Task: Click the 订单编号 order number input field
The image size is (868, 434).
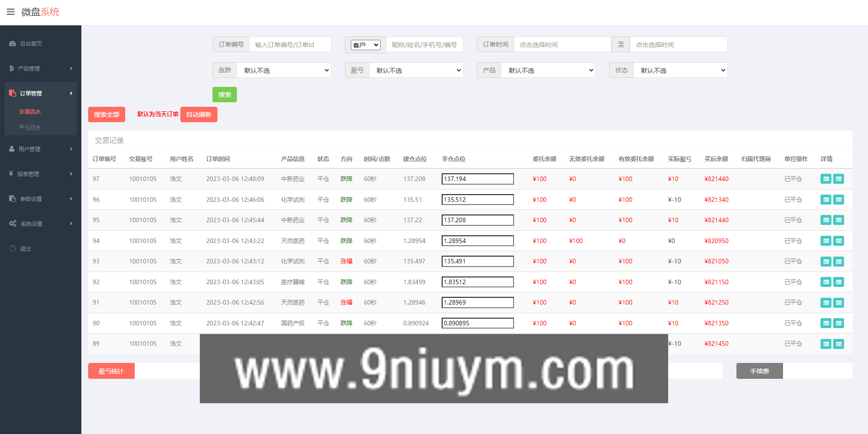Action: click(290, 44)
